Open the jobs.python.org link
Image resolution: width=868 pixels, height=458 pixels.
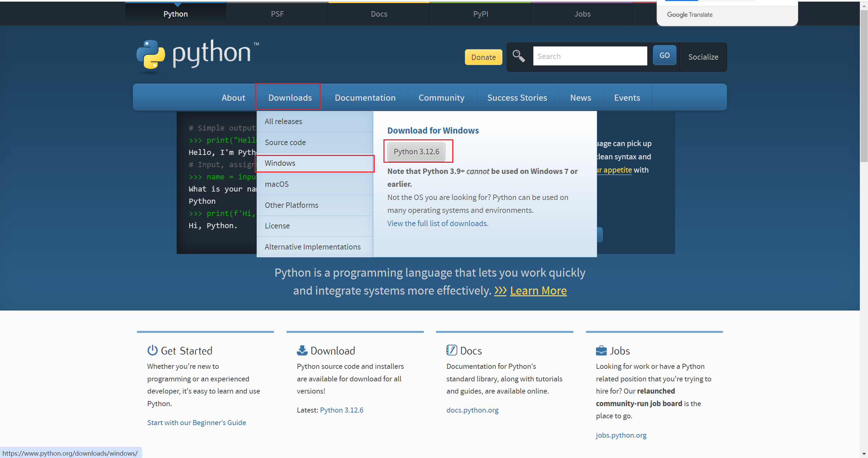[621, 435]
